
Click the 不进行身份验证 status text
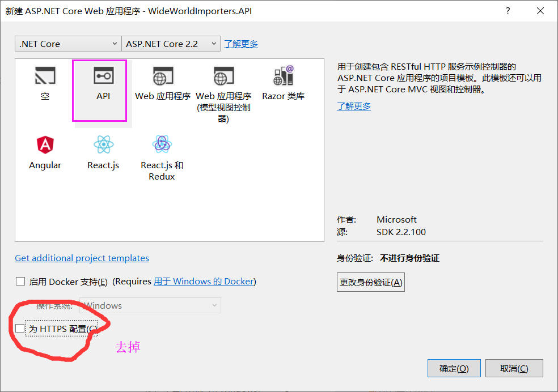point(409,258)
